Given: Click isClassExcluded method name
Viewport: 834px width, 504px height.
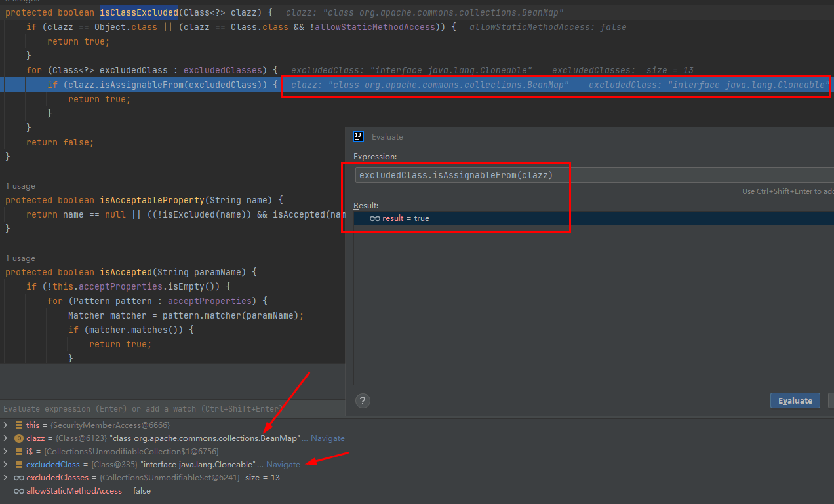Looking at the screenshot, I should [139, 12].
